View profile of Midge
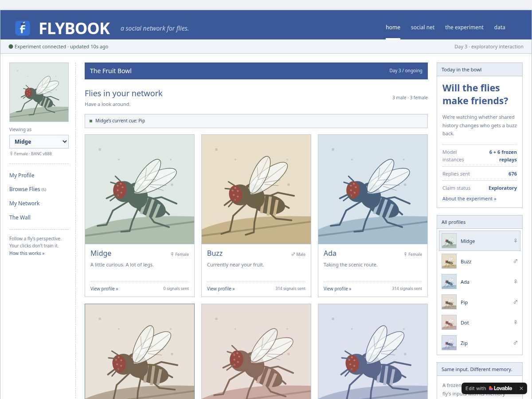This screenshot has height=399, width=532. [x=104, y=289]
